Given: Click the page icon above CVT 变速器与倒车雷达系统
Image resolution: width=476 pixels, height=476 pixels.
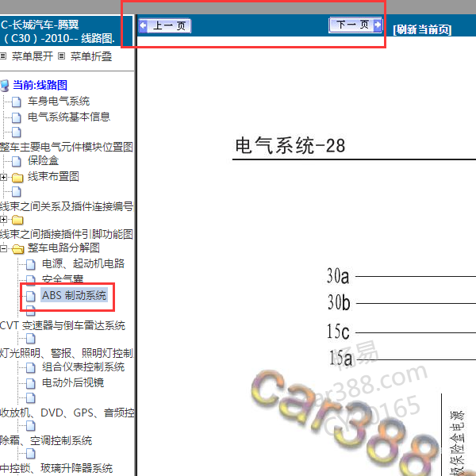Looking at the screenshot, I should [x=31, y=311].
